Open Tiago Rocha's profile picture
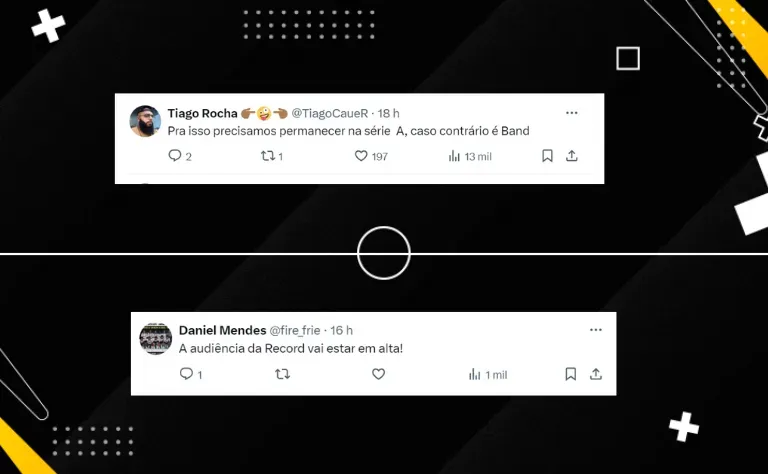The height and width of the screenshot is (474, 768). click(145, 121)
